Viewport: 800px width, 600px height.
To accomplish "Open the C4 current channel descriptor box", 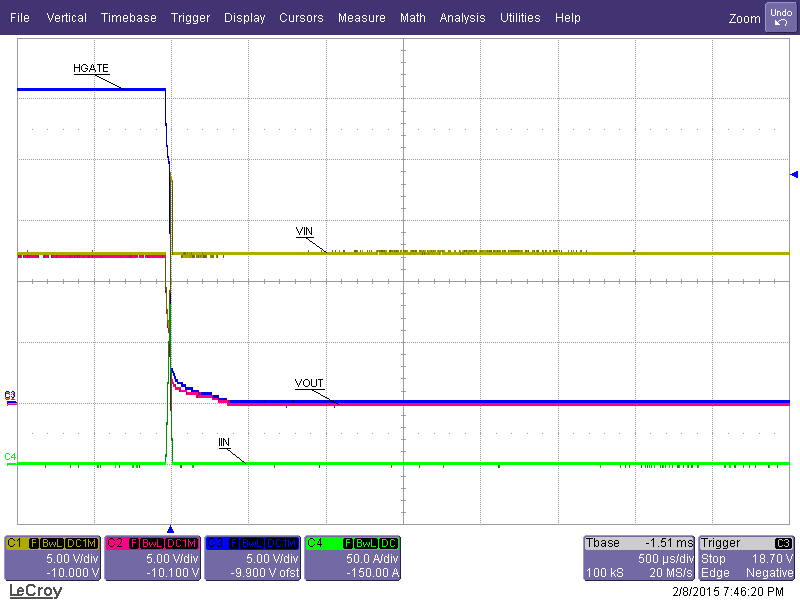I will 352,559.
